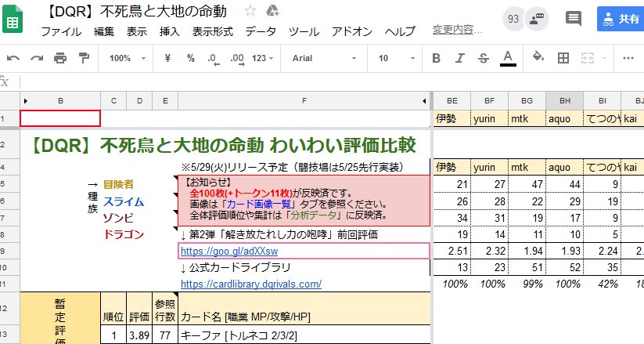The width and height of the screenshot is (644, 344).
Task: Open the font size 10 dropdown
Action: 396,59
